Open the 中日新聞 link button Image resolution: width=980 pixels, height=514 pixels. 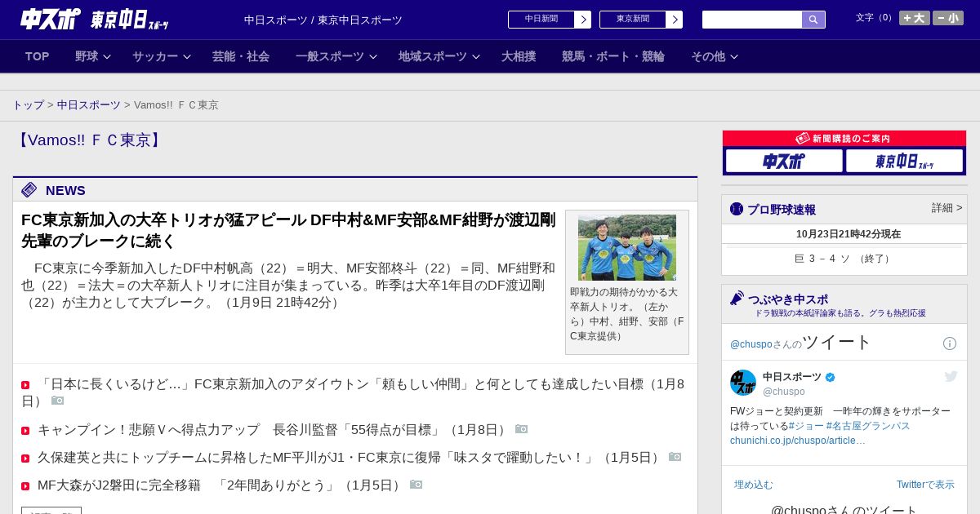pyautogui.click(x=541, y=20)
